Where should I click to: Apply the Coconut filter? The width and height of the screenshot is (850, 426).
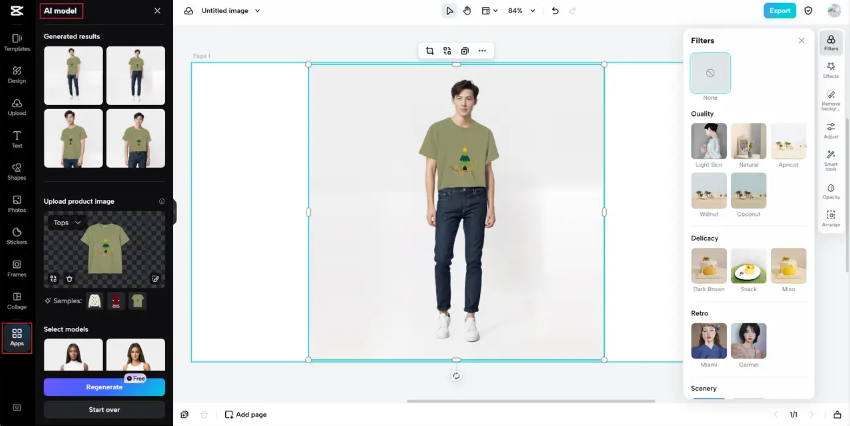[749, 190]
